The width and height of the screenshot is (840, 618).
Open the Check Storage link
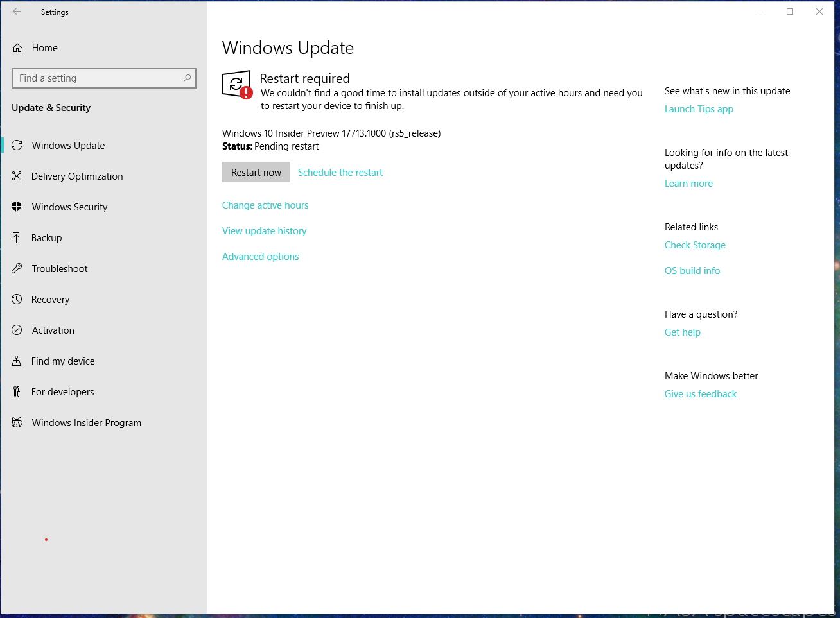695,245
